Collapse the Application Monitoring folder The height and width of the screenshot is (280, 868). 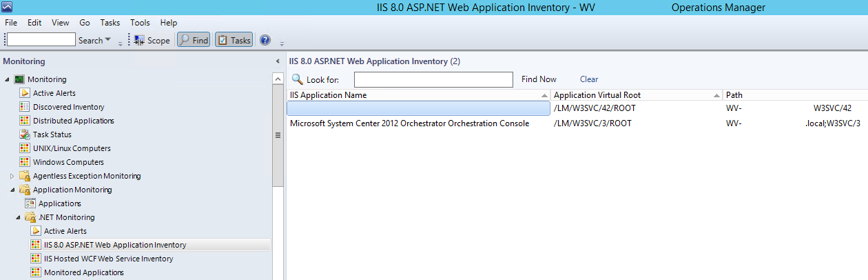(12, 190)
